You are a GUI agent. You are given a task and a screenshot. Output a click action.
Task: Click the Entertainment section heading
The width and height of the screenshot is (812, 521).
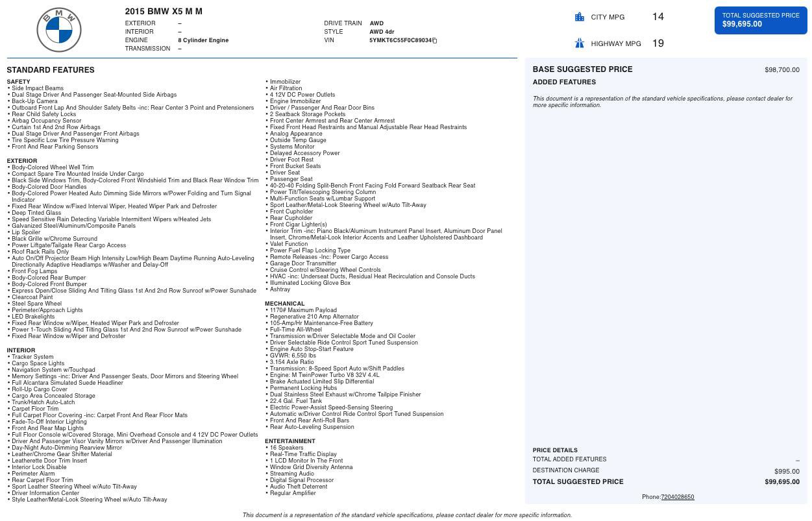289,441
